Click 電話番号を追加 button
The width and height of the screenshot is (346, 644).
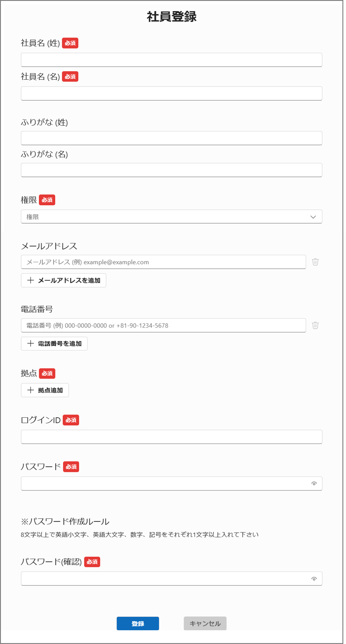[x=54, y=344]
